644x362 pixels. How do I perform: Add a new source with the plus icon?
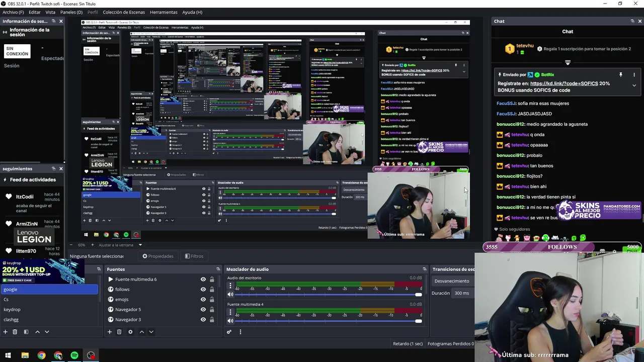pos(109,332)
